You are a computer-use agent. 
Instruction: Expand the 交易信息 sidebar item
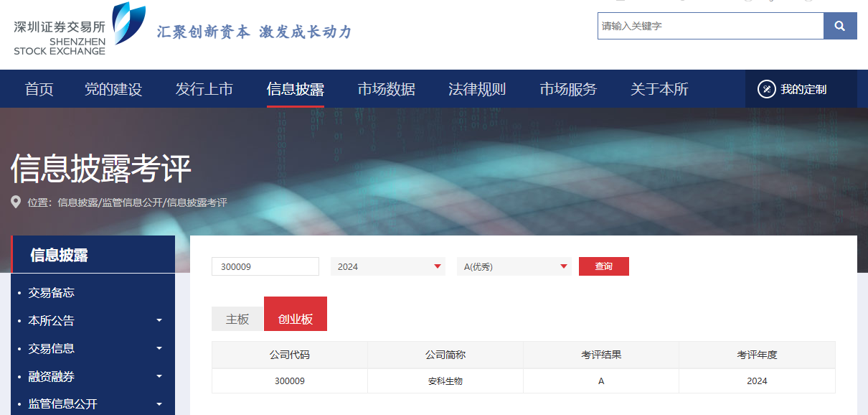(159, 348)
